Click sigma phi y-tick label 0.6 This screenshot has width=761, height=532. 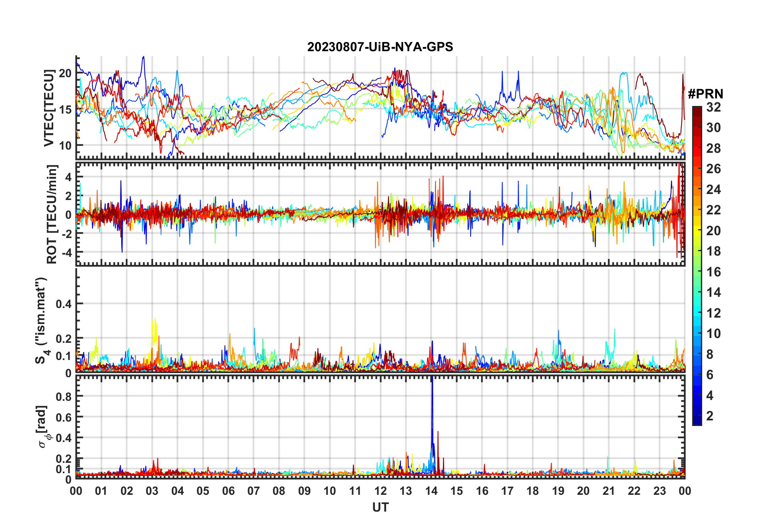pyautogui.click(x=64, y=417)
